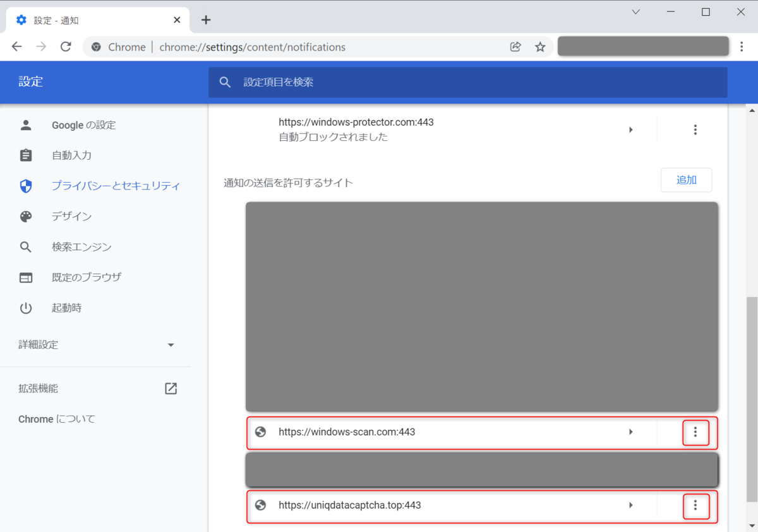
Task: Click the 自動入力 clipboard icon
Action: [x=26, y=155]
